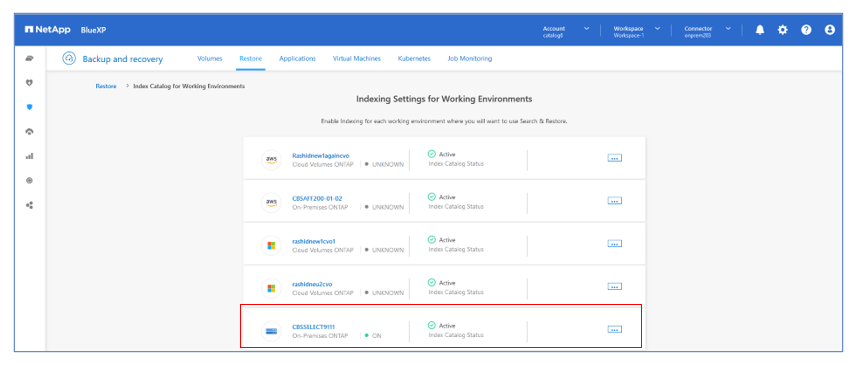The image size is (862, 366).
Task: Open the three-dot menu for rashidneu2cvo
Action: (615, 286)
